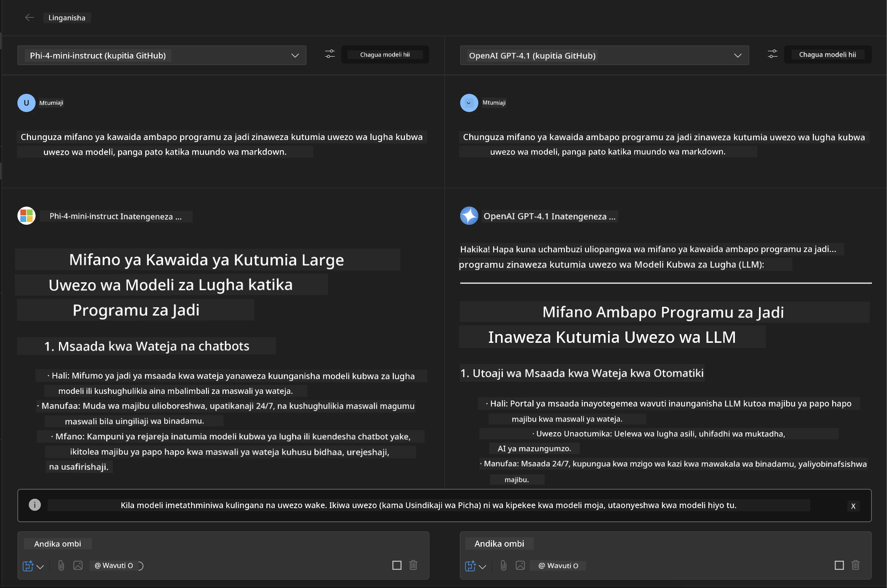The image size is (887, 588).
Task: Open the chevron next to left enhance icon
Action: pyautogui.click(x=40, y=566)
